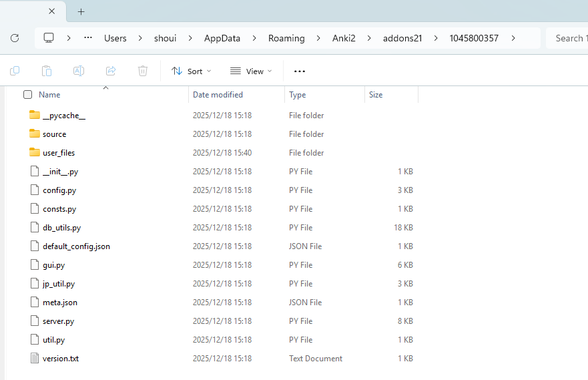Navigate to AppData in breadcrumb
The width and height of the screenshot is (588, 380).
(x=222, y=38)
